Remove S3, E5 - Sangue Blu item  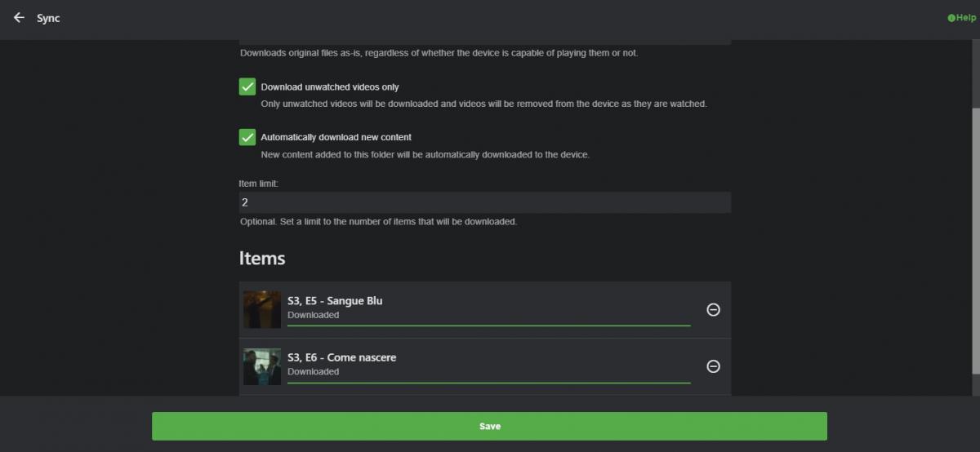pyautogui.click(x=713, y=310)
